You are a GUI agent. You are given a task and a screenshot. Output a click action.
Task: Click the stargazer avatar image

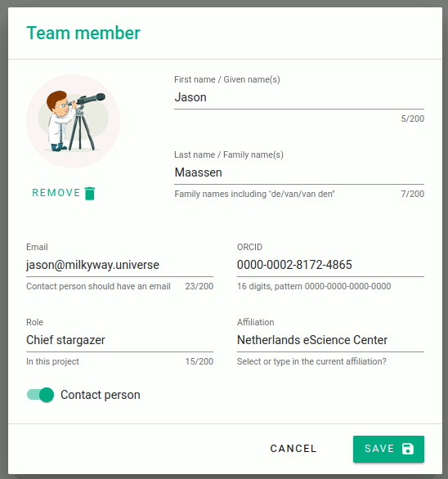pos(73,121)
